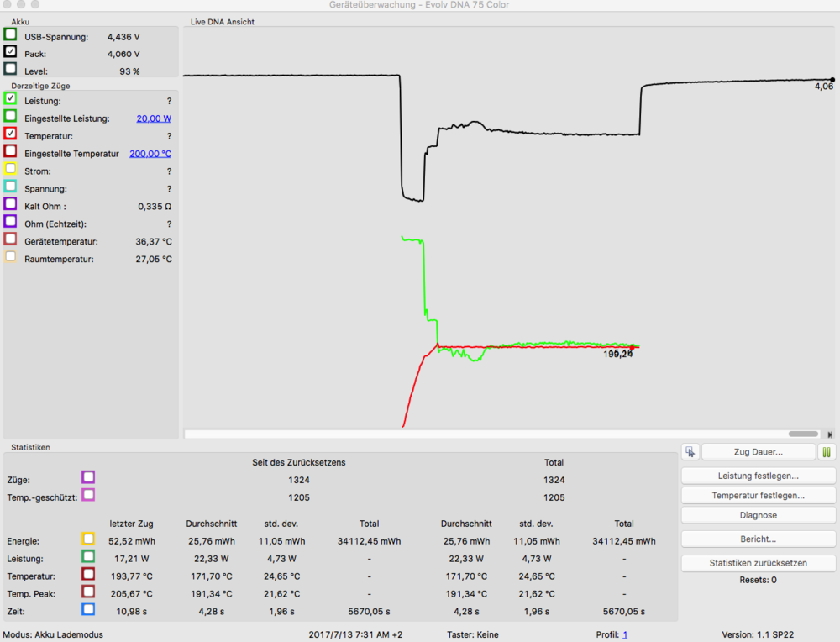
Task: Enable the Gerätetemperatur checkbox
Action: pyautogui.click(x=10, y=239)
